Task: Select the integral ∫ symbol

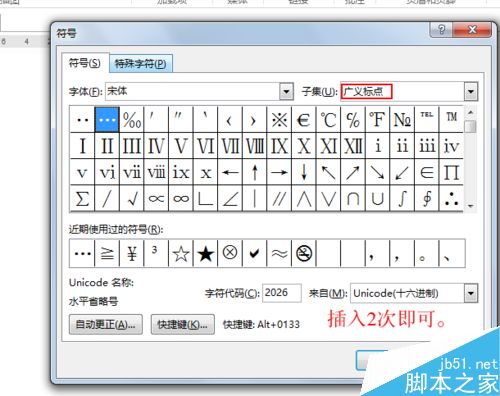Action: pyautogui.click(x=402, y=199)
